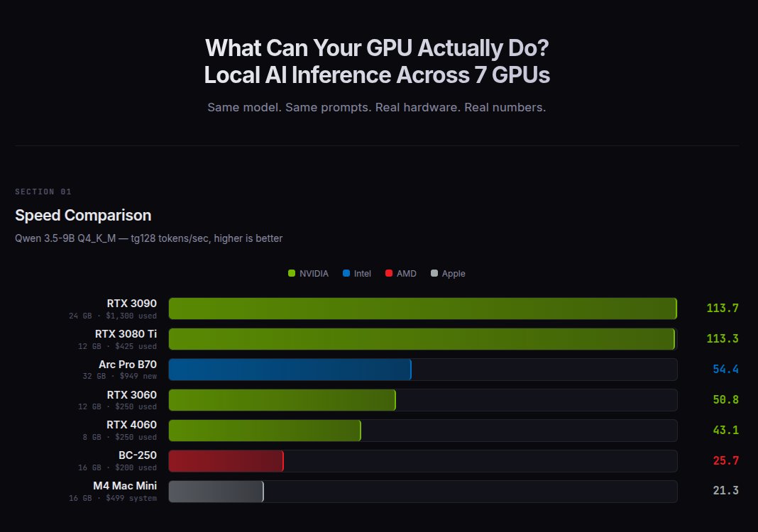Select the M4 Mac Mini gray bar
Image resolution: width=758 pixels, height=532 pixels.
(x=216, y=492)
